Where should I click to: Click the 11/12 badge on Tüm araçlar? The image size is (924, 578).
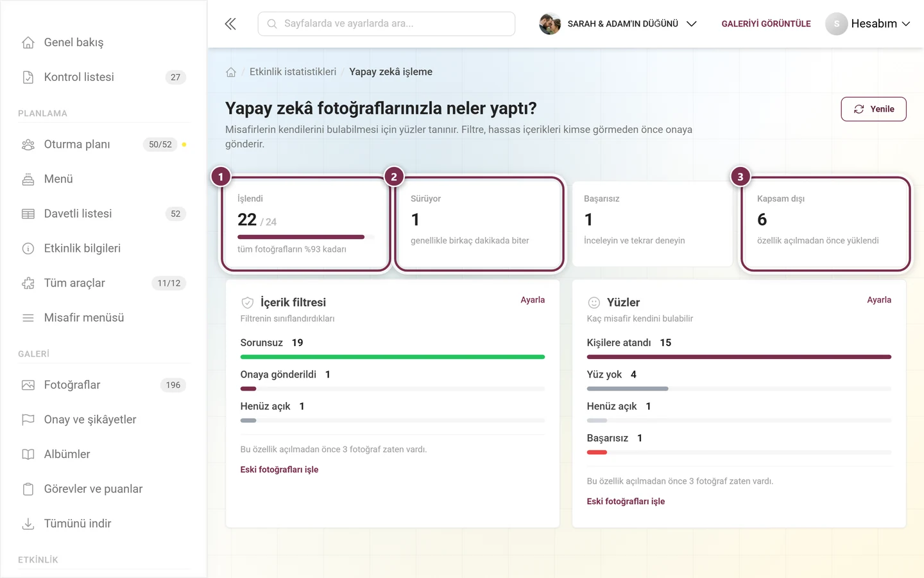pos(169,283)
